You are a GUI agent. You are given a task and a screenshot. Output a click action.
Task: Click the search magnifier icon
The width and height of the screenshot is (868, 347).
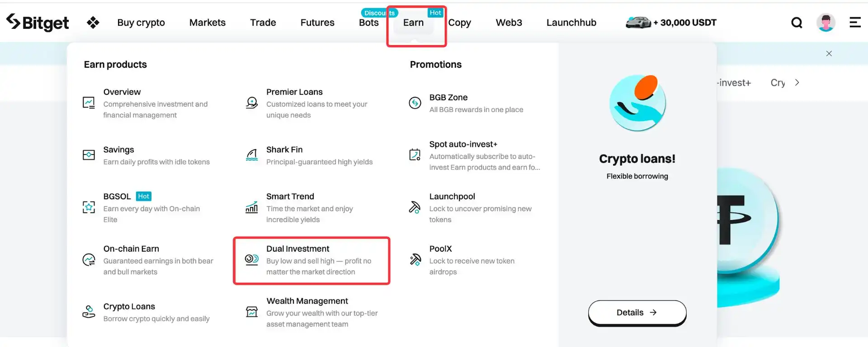click(x=797, y=23)
